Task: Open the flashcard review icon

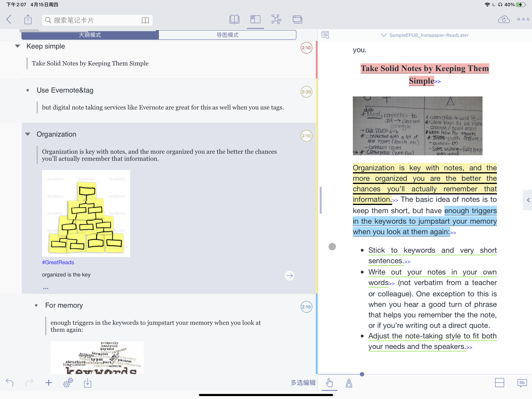Action: 298,19
